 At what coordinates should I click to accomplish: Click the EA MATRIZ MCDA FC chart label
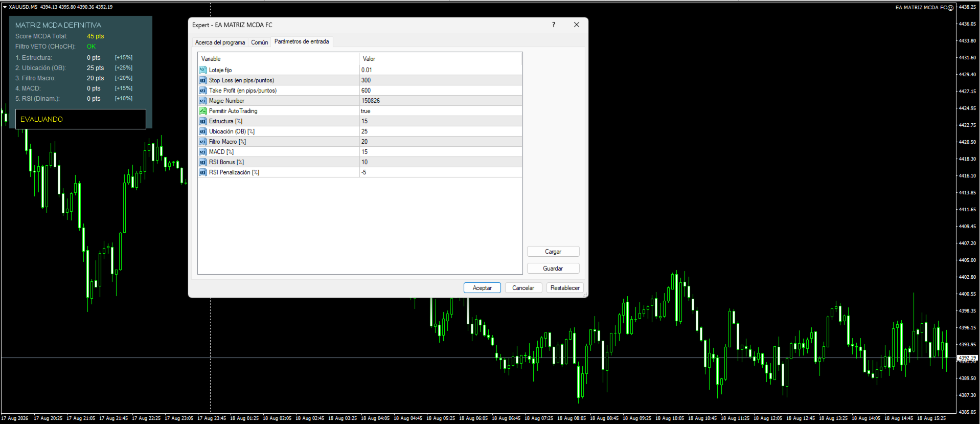(921, 8)
